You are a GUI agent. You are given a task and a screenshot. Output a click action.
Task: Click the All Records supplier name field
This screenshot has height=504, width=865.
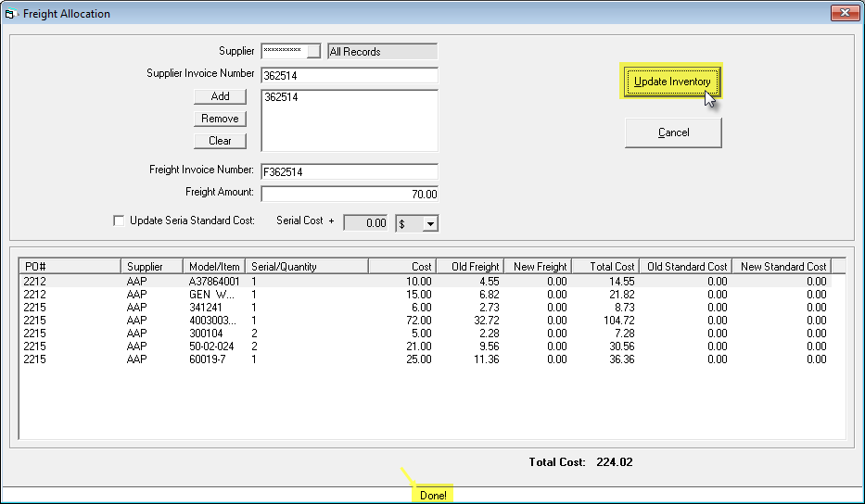(x=382, y=52)
